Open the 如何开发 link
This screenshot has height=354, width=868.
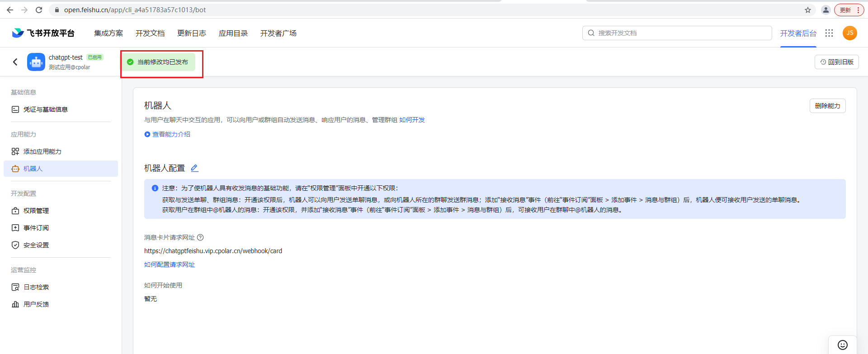point(412,120)
